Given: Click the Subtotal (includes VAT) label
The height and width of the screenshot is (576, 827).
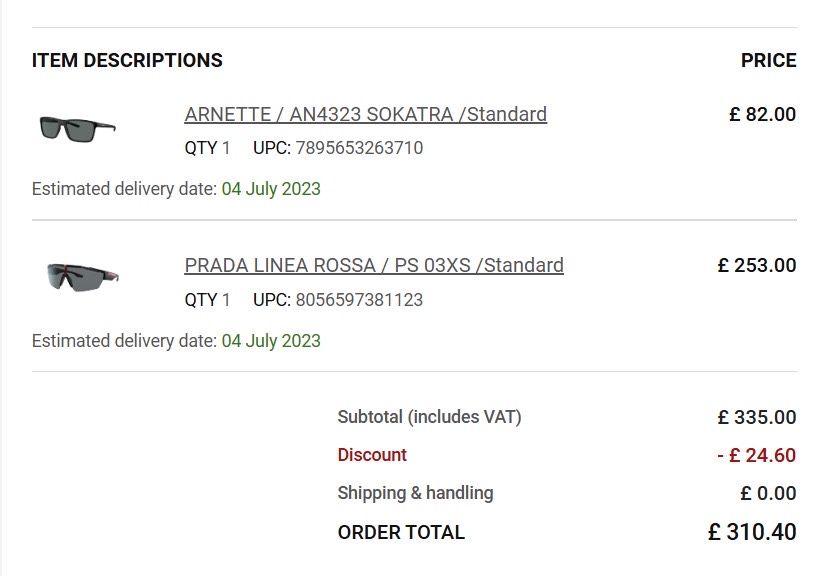Looking at the screenshot, I should pos(429,417).
